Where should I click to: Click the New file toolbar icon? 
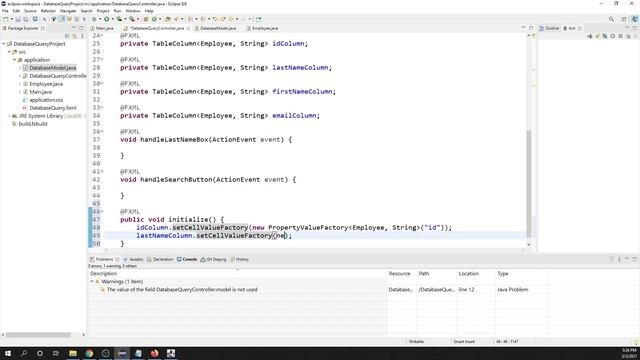click(x=5, y=19)
